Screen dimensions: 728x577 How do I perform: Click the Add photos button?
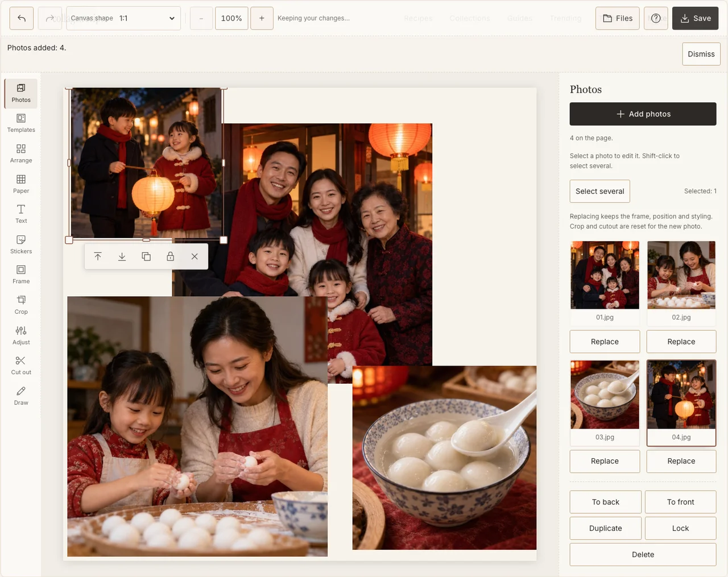click(x=643, y=114)
